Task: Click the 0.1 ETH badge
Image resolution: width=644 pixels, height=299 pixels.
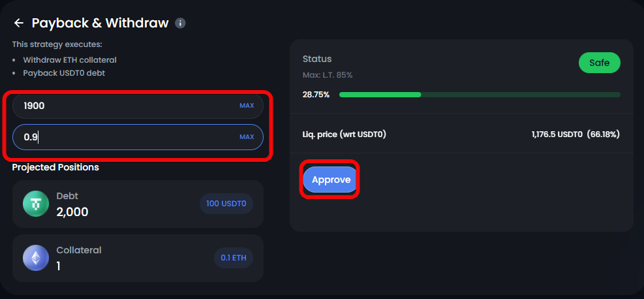Action: [233, 258]
